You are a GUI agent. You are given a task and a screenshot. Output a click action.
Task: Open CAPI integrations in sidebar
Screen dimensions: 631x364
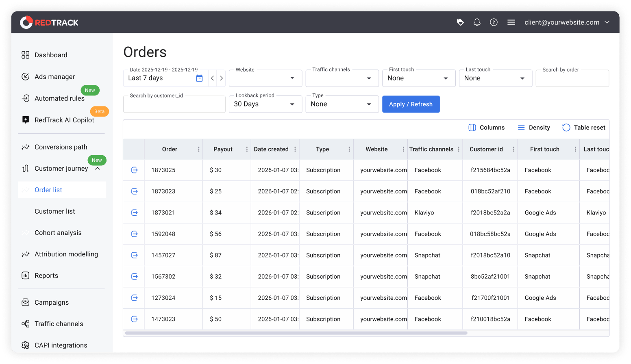61,345
